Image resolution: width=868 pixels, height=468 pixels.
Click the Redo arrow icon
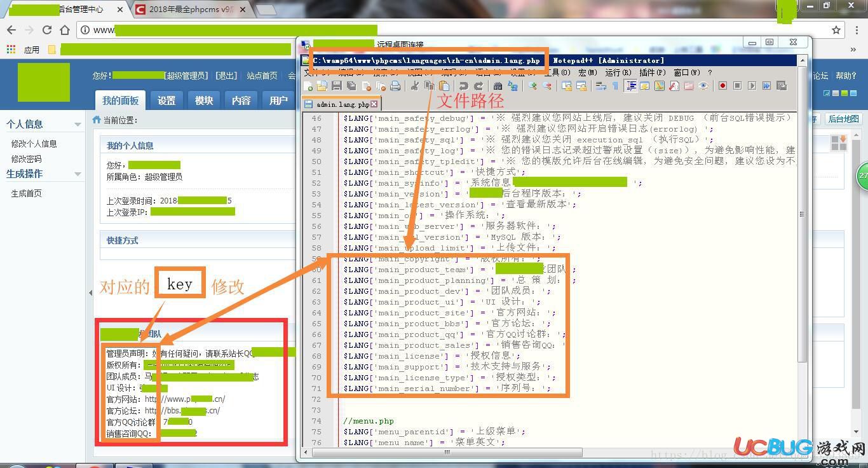click(x=478, y=86)
